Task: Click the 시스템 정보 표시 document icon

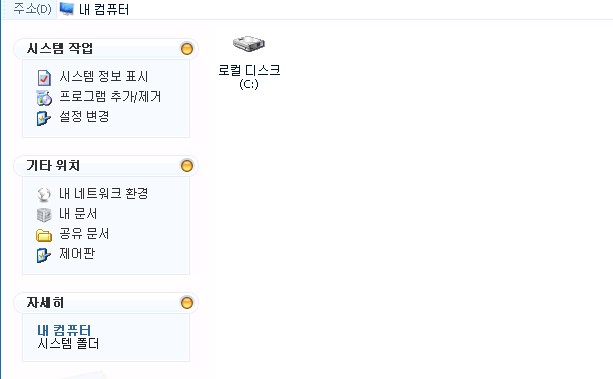Action: (x=44, y=77)
